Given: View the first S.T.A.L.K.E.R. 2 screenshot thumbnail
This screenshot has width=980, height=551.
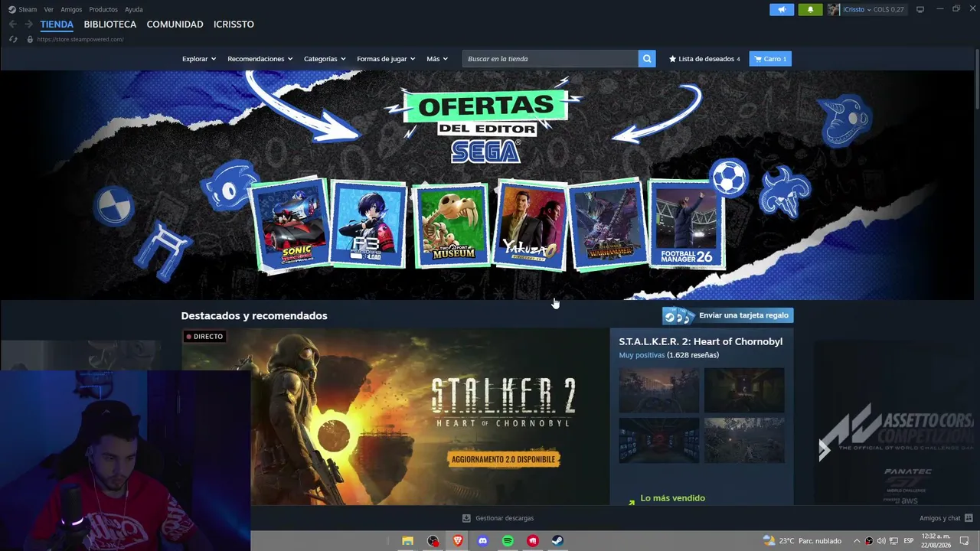Looking at the screenshot, I should pyautogui.click(x=659, y=390).
